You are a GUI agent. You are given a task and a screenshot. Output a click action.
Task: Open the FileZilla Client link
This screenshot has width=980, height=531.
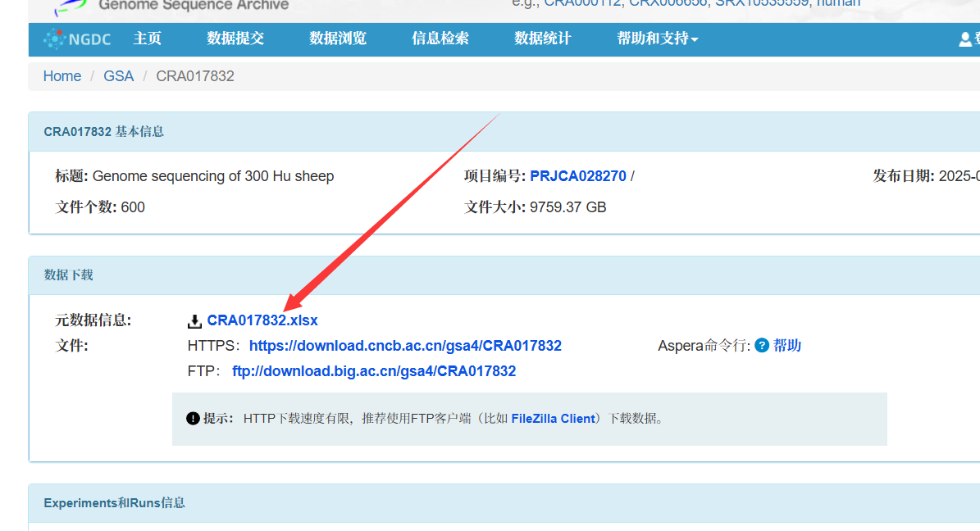[x=553, y=419]
